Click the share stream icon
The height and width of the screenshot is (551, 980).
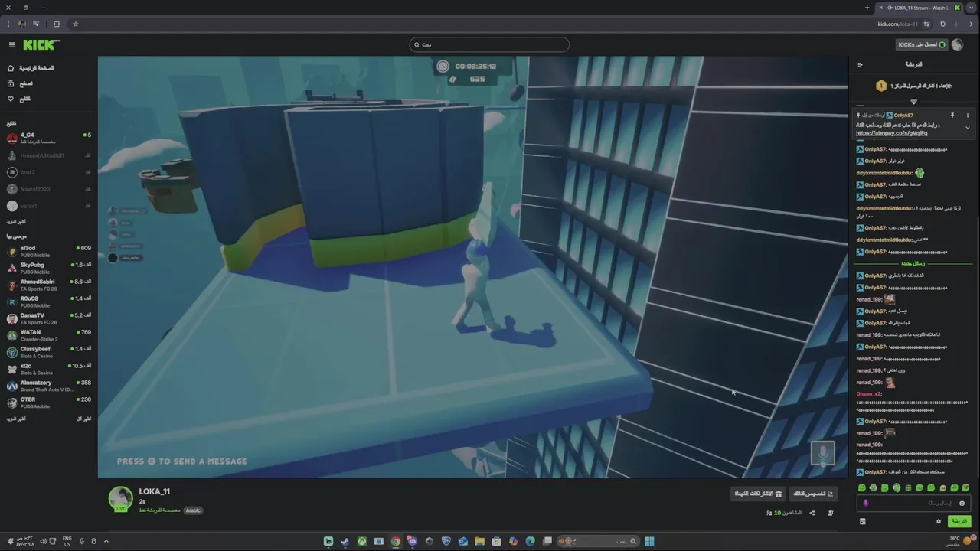click(x=812, y=513)
